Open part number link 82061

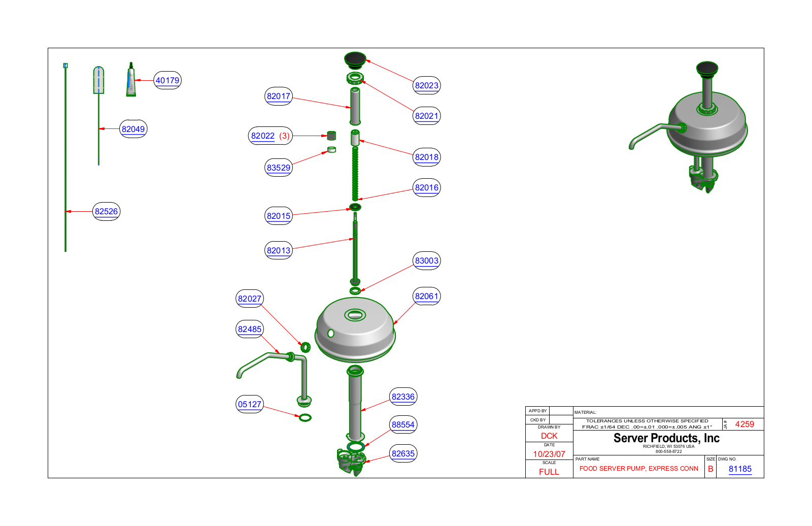click(427, 296)
